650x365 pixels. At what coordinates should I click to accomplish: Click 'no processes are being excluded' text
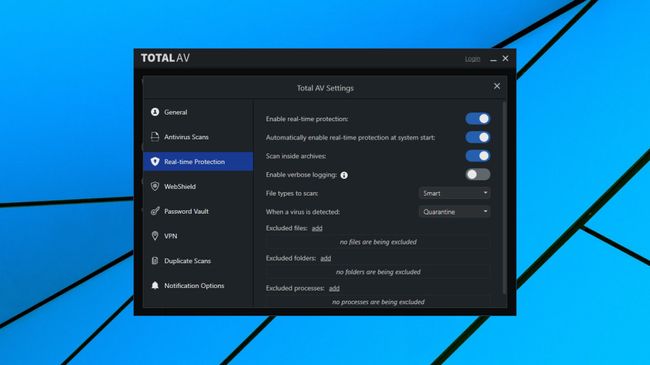click(x=378, y=302)
